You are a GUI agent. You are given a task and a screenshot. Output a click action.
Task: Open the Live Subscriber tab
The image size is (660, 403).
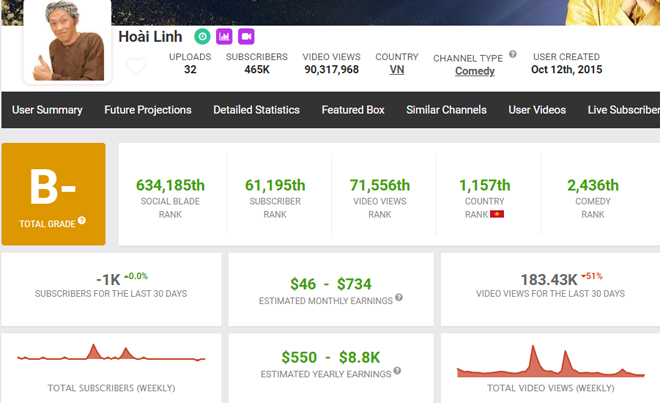tap(623, 110)
